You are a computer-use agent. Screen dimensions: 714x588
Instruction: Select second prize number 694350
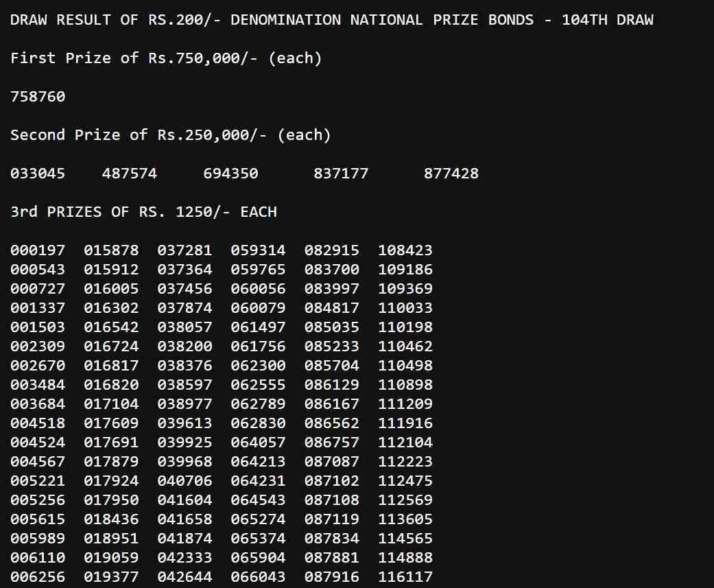click(x=231, y=174)
